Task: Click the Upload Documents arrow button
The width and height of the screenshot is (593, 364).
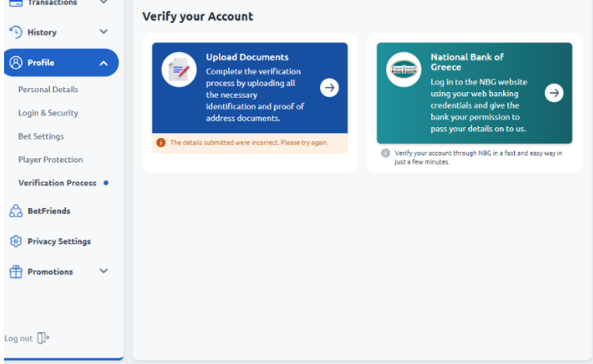Action: 329,87
